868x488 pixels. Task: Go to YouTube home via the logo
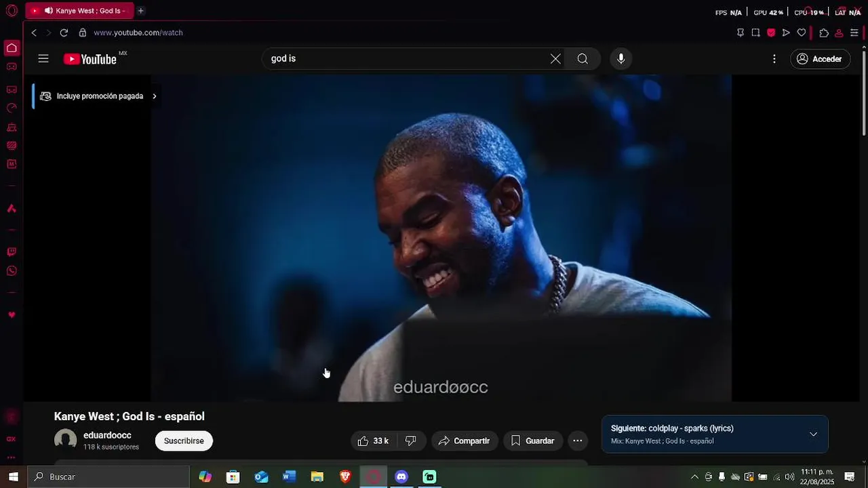point(91,59)
